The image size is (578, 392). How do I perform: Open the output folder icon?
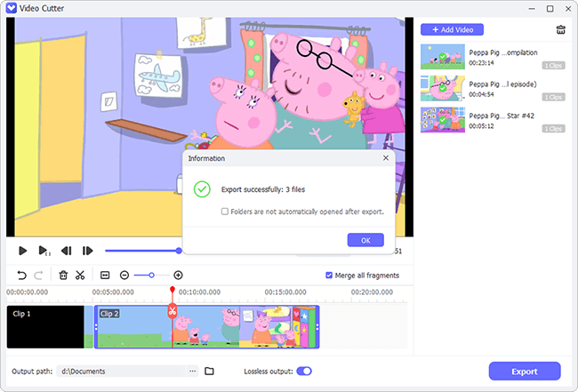coord(209,371)
